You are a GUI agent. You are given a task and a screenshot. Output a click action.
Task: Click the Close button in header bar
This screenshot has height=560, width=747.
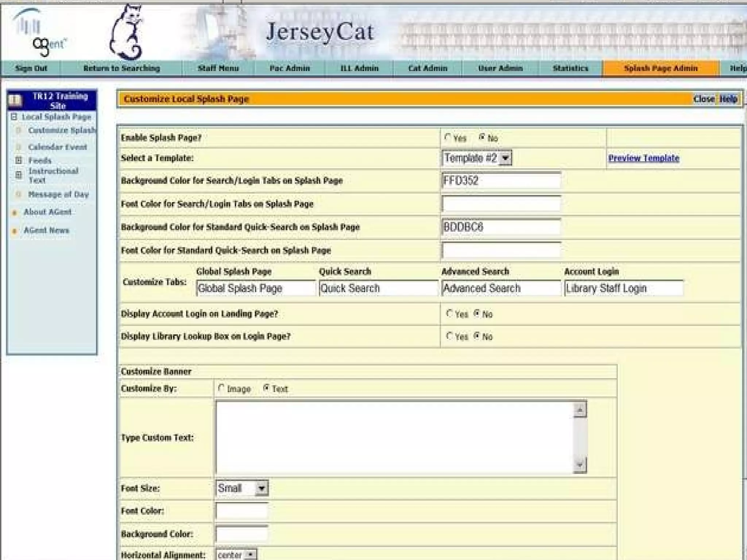(704, 99)
